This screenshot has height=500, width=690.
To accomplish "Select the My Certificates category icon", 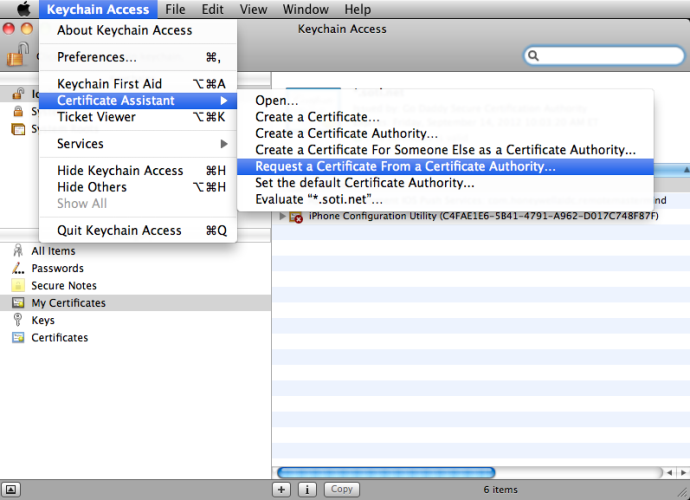I will tap(18, 303).
